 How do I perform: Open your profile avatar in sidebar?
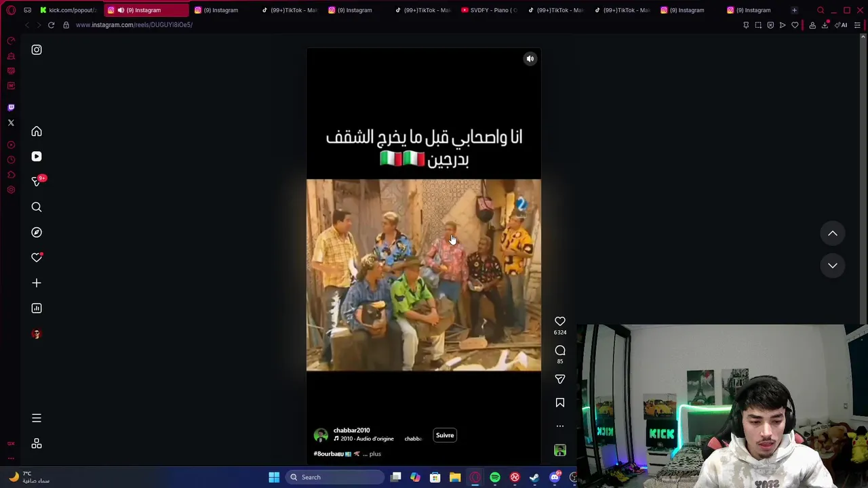tap(37, 334)
